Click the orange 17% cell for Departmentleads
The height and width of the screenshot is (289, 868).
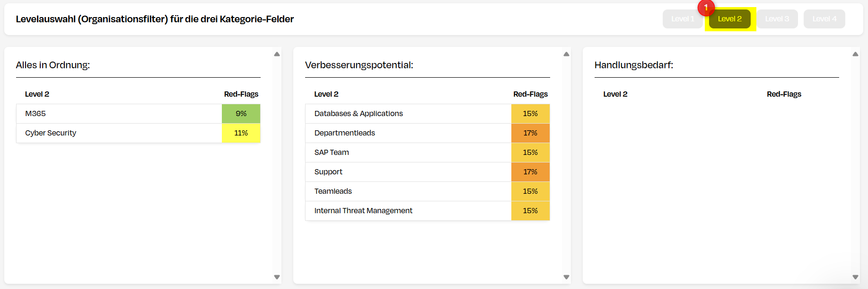[530, 133]
